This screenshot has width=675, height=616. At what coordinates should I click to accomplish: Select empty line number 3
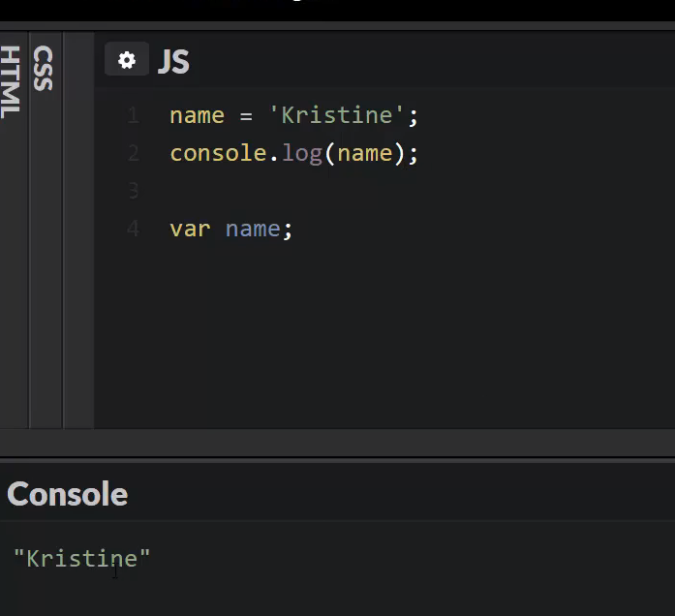133,191
